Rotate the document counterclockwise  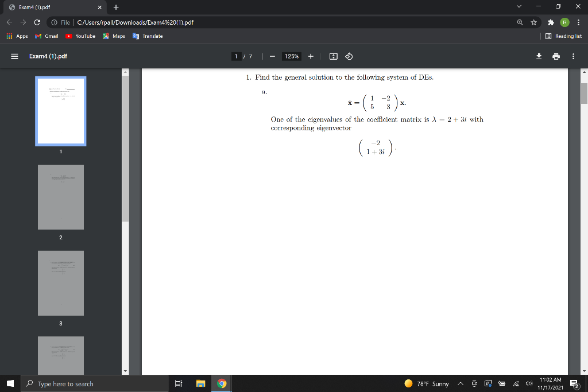349,56
